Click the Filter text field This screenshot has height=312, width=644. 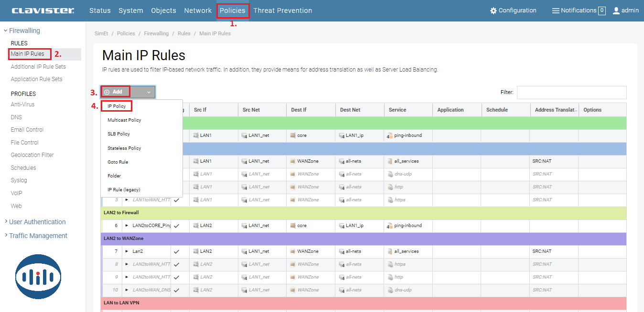(x=571, y=93)
